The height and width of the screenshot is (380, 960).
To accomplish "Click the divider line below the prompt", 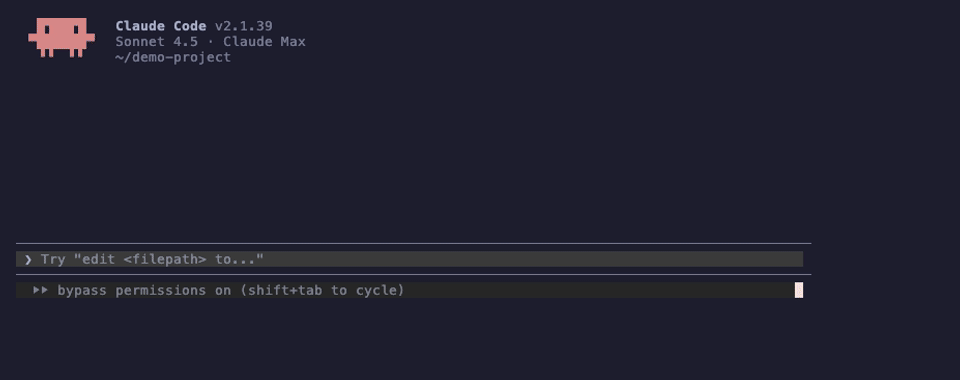I will pos(413,275).
